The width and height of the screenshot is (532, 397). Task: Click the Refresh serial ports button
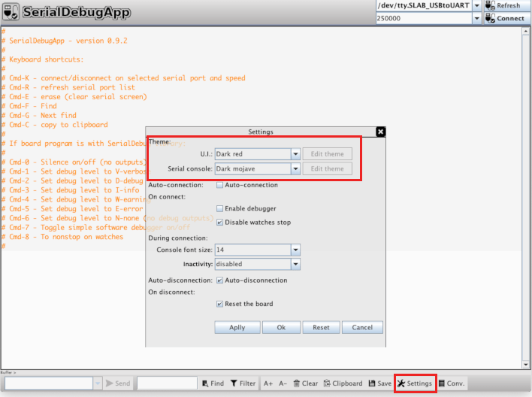pyautogui.click(x=503, y=5)
